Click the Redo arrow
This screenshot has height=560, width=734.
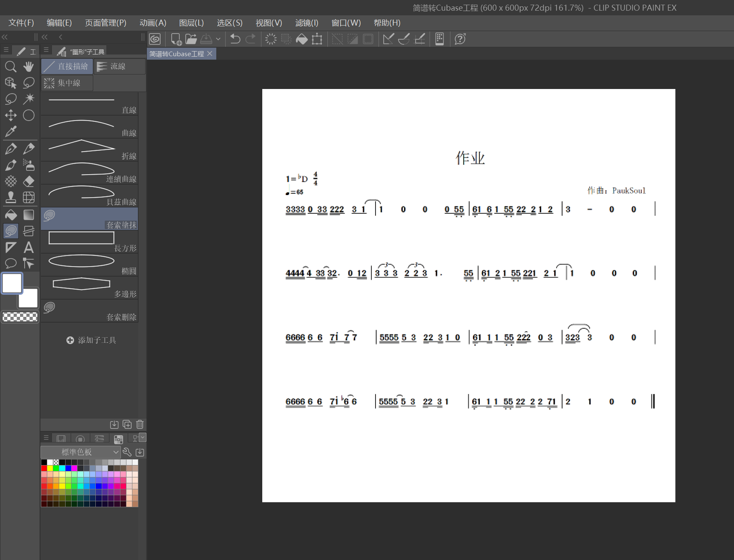pyautogui.click(x=251, y=39)
